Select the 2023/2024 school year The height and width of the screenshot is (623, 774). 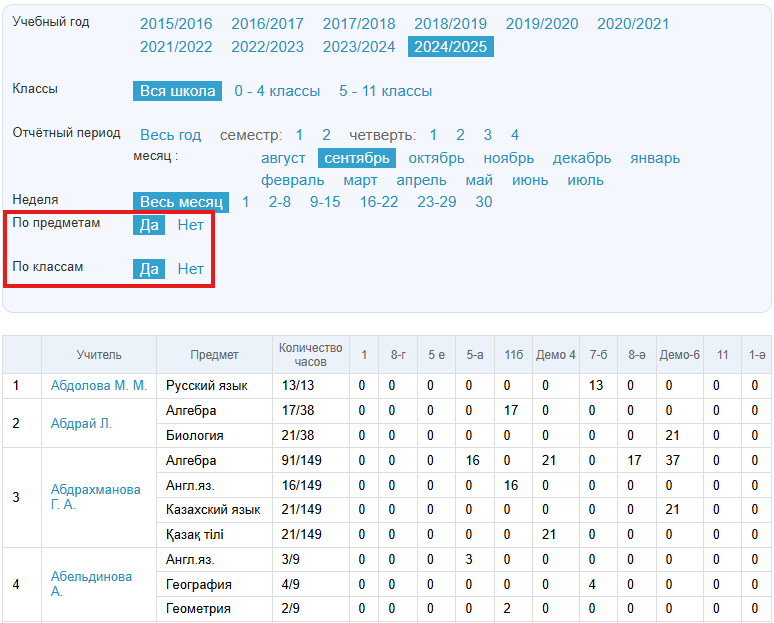[x=358, y=46]
